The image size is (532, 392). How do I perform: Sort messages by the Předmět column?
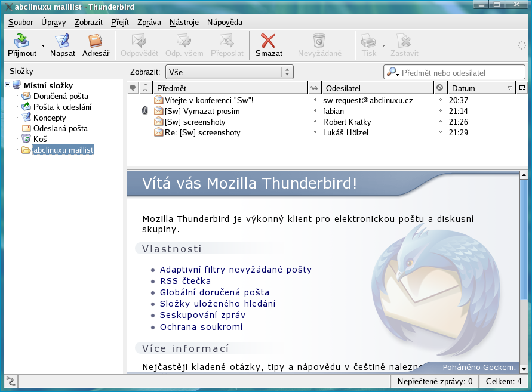click(x=230, y=88)
